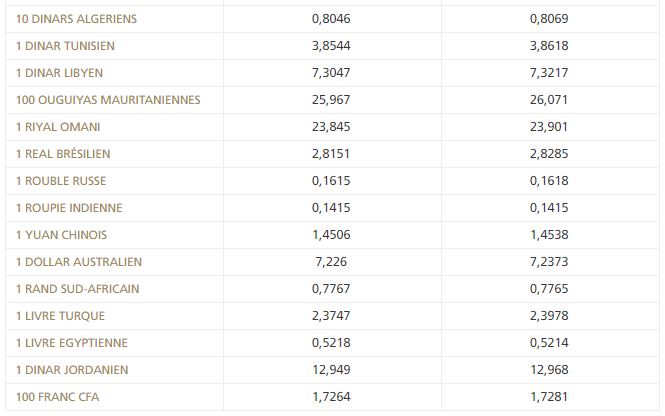The height and width of the screenshot is (416, 665).
Task: Click the 26,071 value for Ouguiyas Mauritaniennes
Action: coord(548,100)
